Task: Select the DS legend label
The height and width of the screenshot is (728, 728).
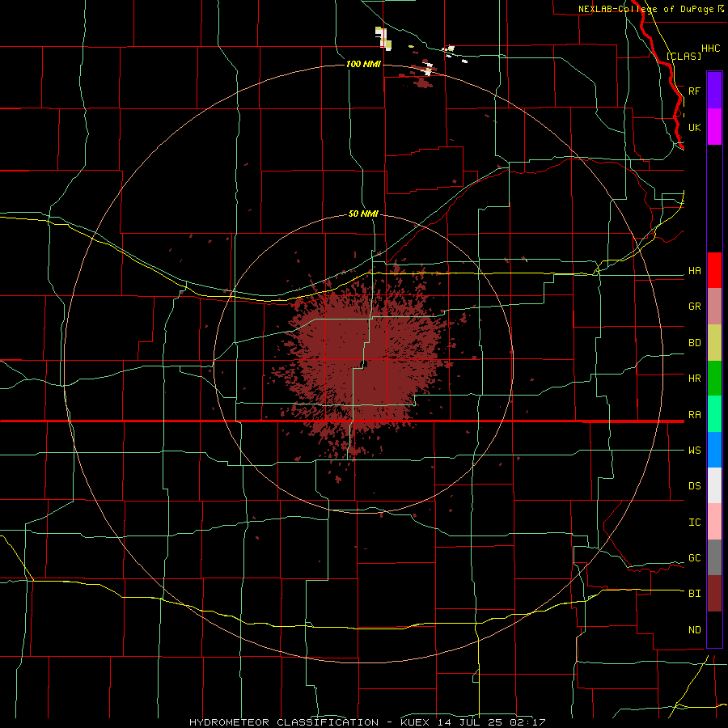Action: coord(694,486)
